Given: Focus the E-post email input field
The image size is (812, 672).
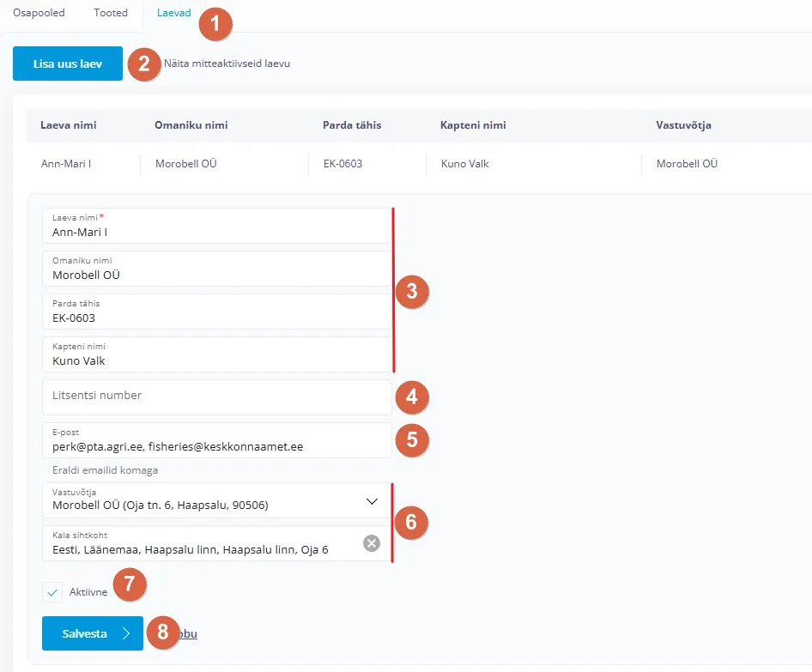Looking at the screenshot, I should [215, 446].
